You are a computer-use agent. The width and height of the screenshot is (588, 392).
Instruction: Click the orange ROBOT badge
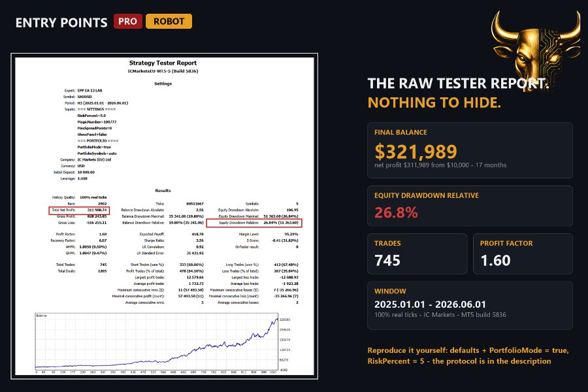click(x=169, y=22)
